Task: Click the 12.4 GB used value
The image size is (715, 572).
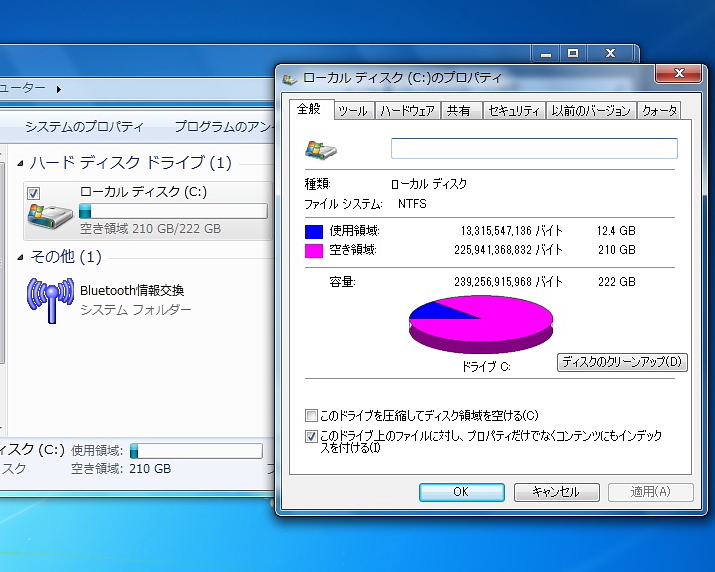Action: (616, 231)
